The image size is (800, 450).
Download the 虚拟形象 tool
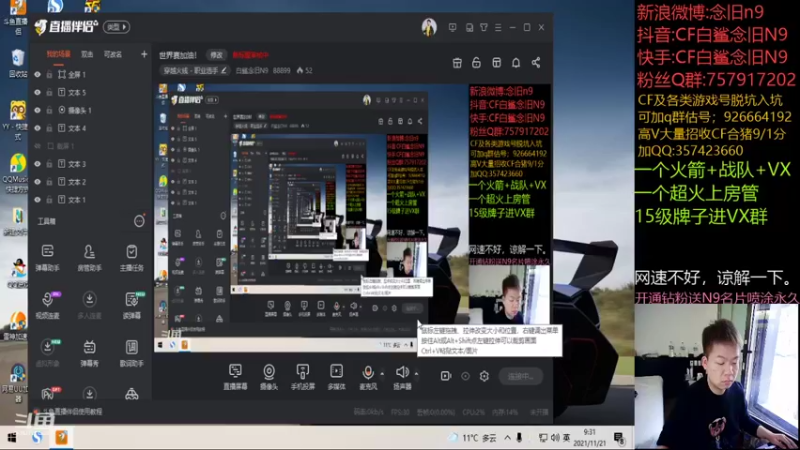[x=47, y=353]
